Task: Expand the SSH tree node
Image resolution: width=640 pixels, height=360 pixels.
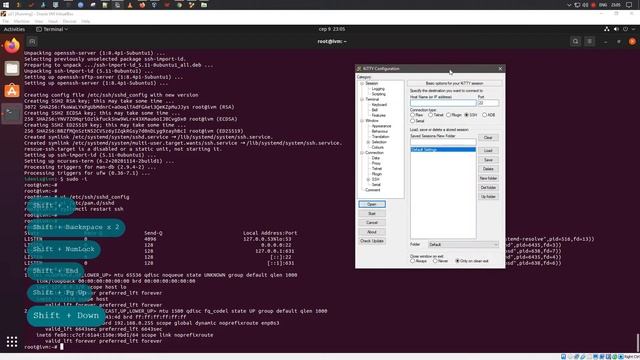Action: pyautogui.click(x=368, y=179)
